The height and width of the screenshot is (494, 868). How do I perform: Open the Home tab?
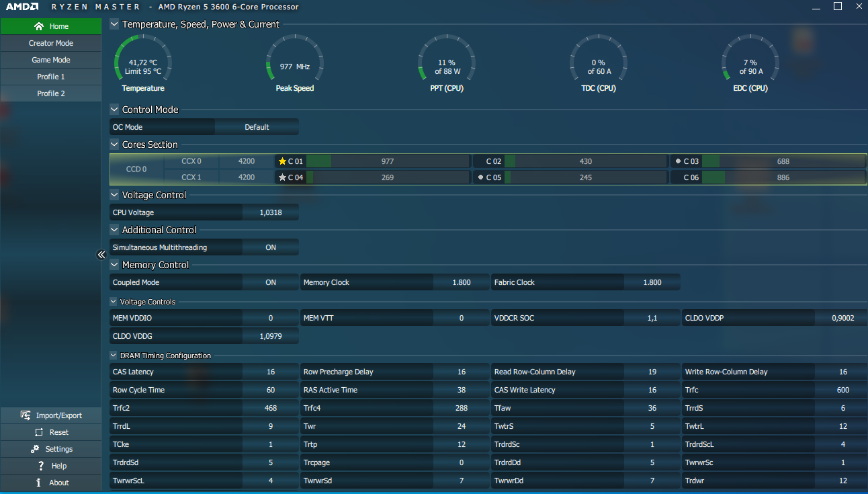(x=50, y=26)
